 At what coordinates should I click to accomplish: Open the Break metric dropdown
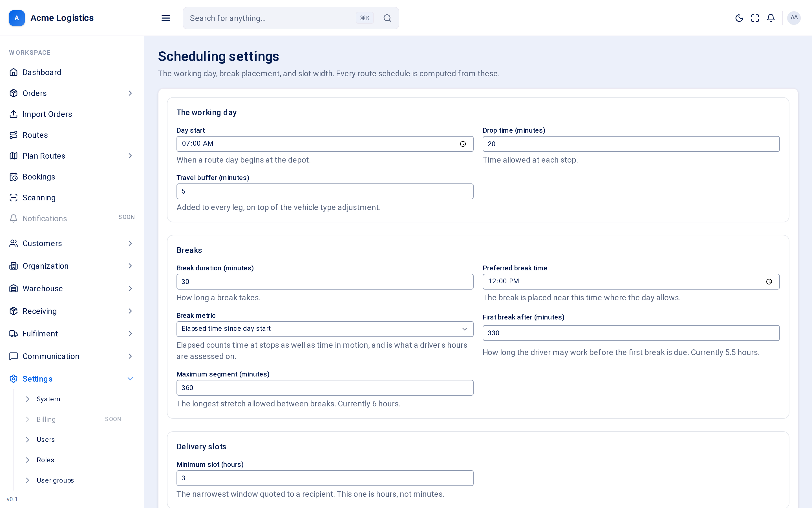coord(325,329)
